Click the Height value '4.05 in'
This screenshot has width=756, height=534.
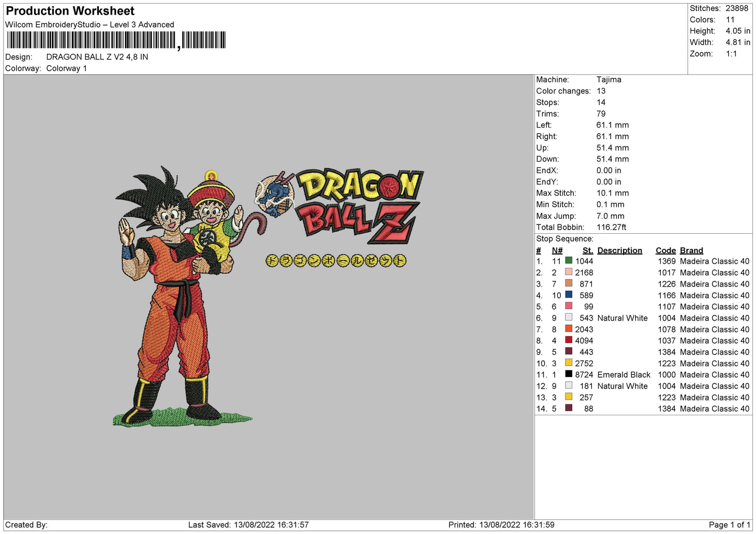click(738, 31)
